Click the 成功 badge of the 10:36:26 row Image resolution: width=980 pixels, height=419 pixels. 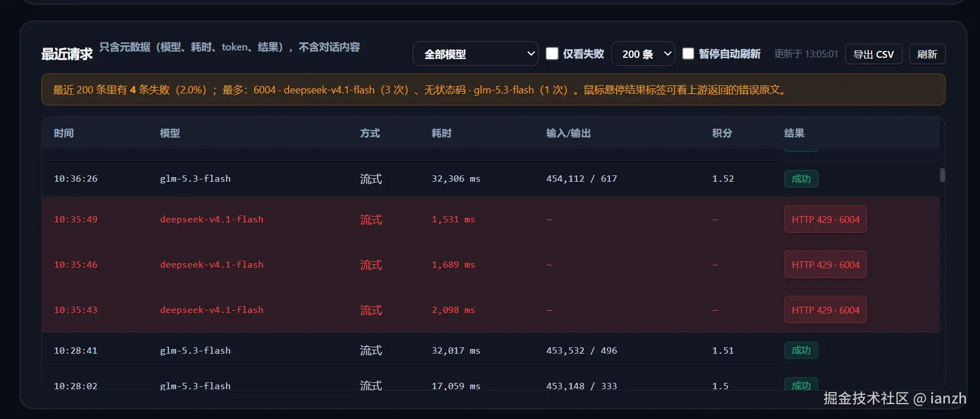(801, 179)
